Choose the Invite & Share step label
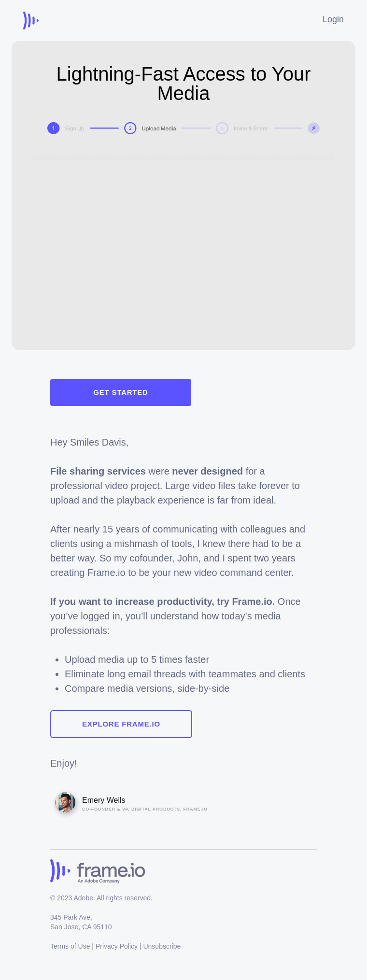Image resolution: width=367 pixels, height=980 pixels. tap(250, 129)
